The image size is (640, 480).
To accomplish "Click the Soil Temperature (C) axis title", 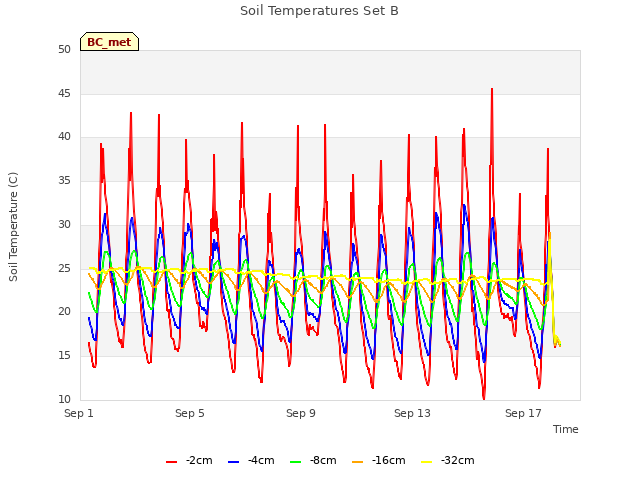I will point(13,227).
